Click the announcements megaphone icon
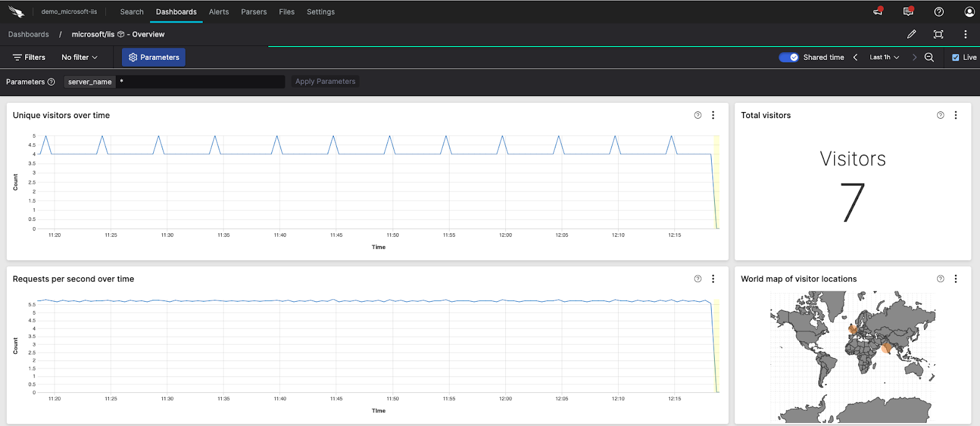 click(x=878, y=12)
